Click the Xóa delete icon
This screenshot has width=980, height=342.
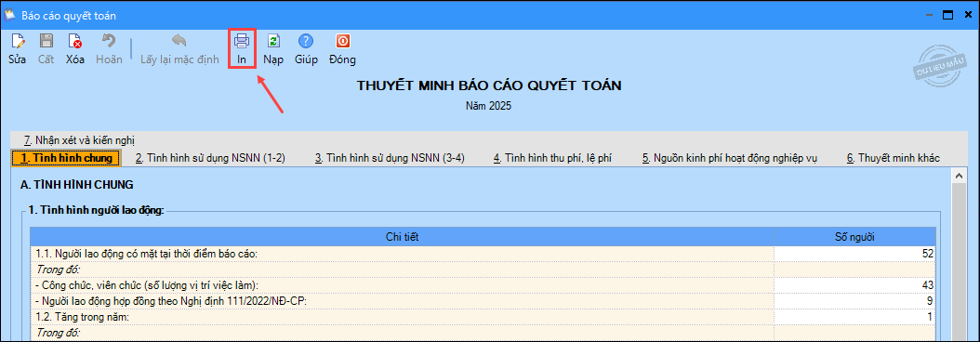point(75,43)
